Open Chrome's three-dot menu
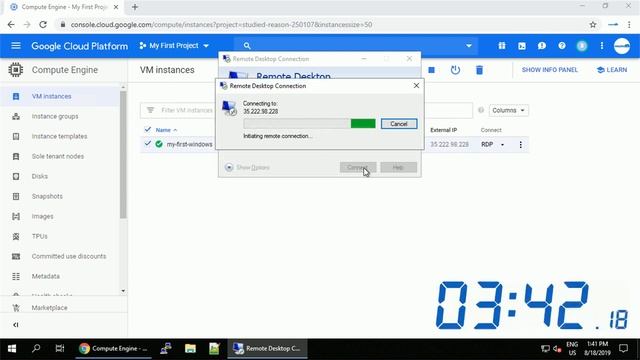The height and width of the screenshot is (360, 640). point(629,24)
